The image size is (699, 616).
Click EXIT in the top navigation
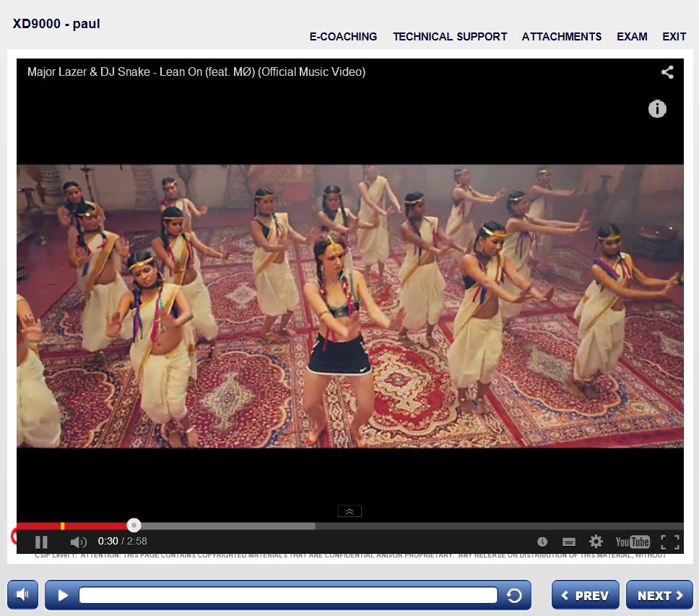pyautogui.click(x=674, y=37)
